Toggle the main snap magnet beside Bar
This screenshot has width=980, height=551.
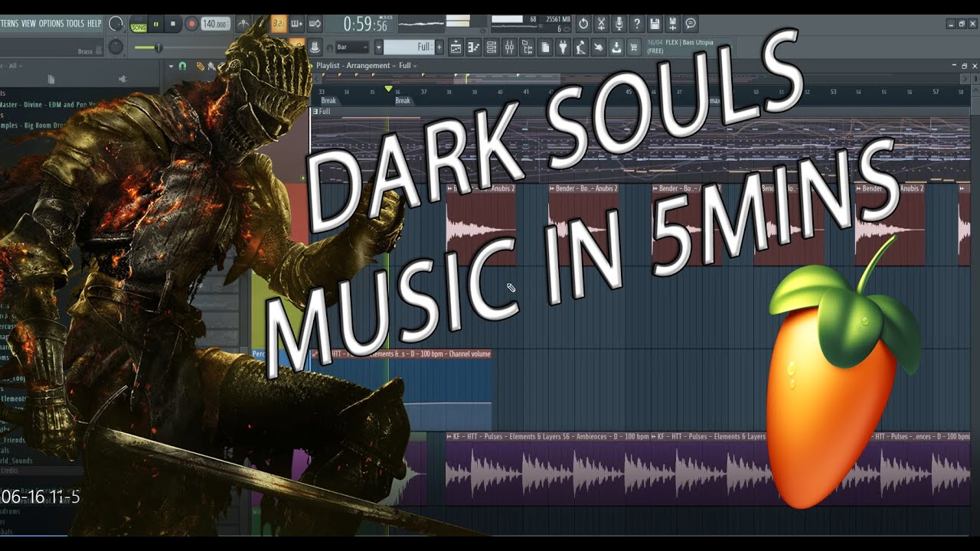point(329,47)
